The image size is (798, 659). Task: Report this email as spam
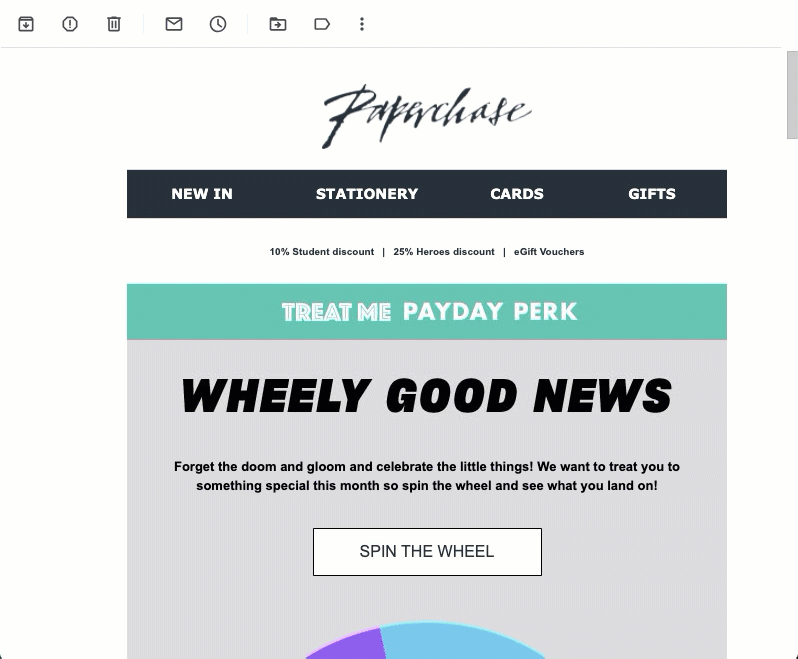point(70,24)
